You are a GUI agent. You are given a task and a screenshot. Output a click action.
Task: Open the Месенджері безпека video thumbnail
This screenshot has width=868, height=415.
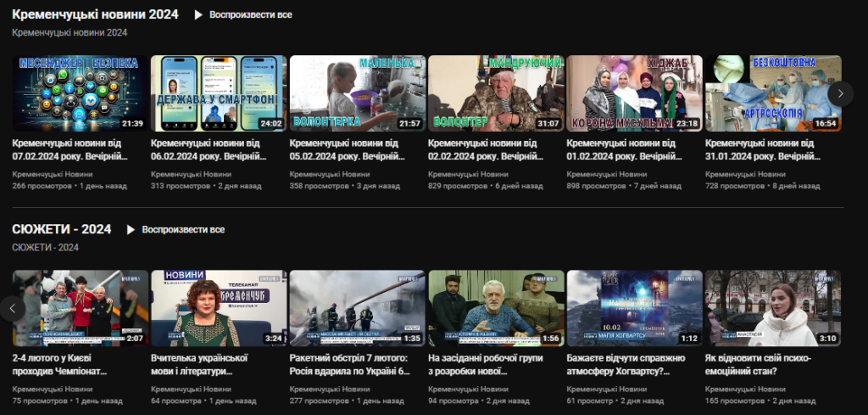point(80,93)
